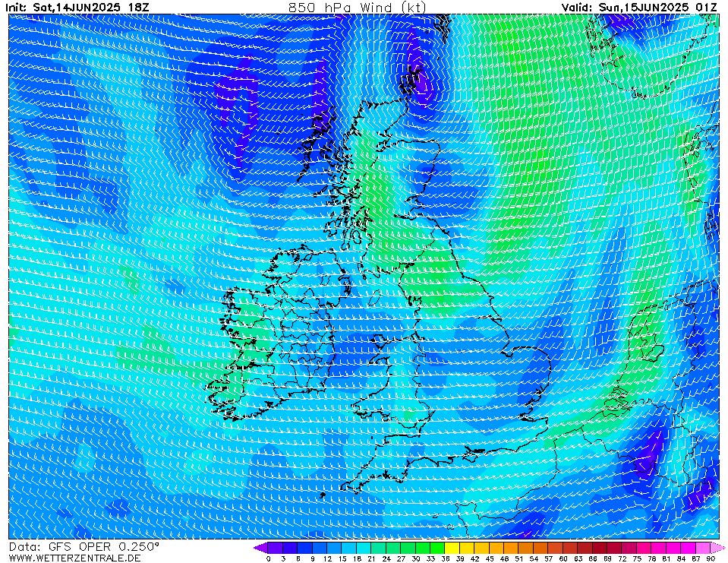Click the '45' label on the wind scale

490,558
